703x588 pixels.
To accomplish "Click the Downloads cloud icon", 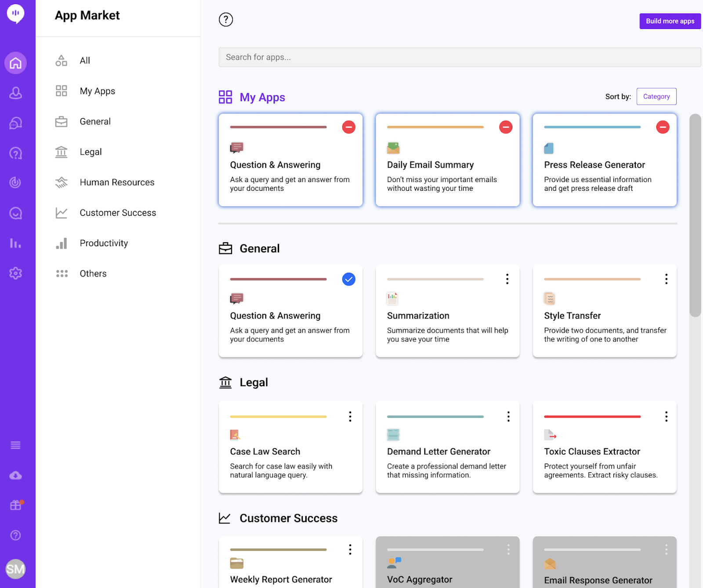I will pos(16,475).
